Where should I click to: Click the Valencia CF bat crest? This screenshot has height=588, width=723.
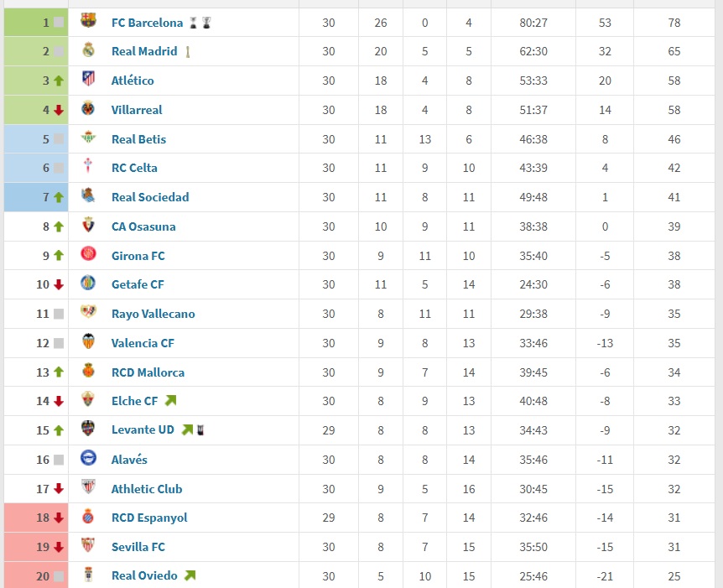click(88, 343)
